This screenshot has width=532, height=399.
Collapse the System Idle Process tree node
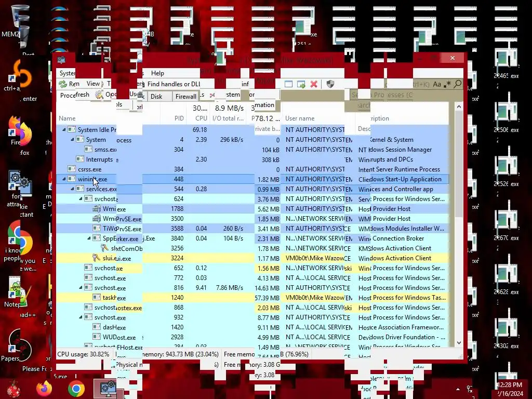64,129
